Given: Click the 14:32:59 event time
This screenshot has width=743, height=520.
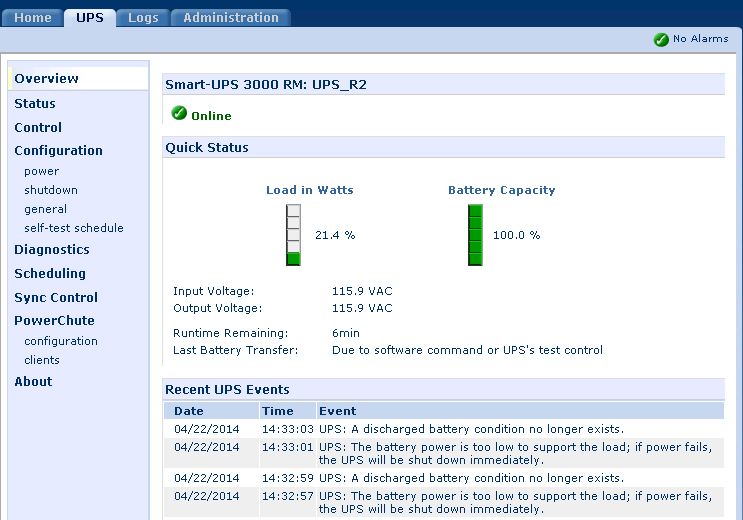Looking at the screenshot, I should pos(288,478).
